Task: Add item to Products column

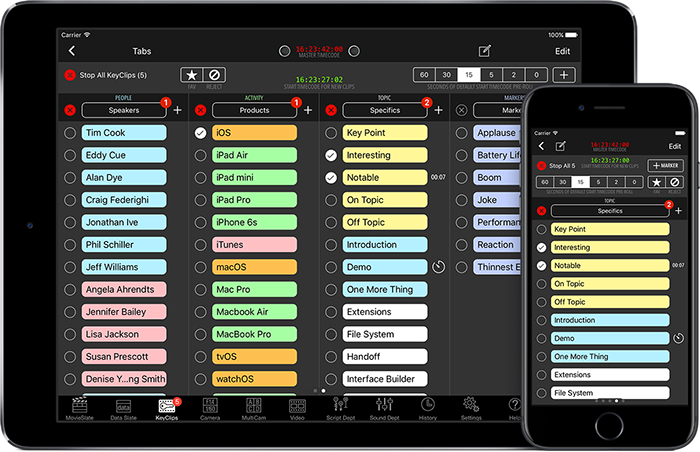Action: [308, 110]
